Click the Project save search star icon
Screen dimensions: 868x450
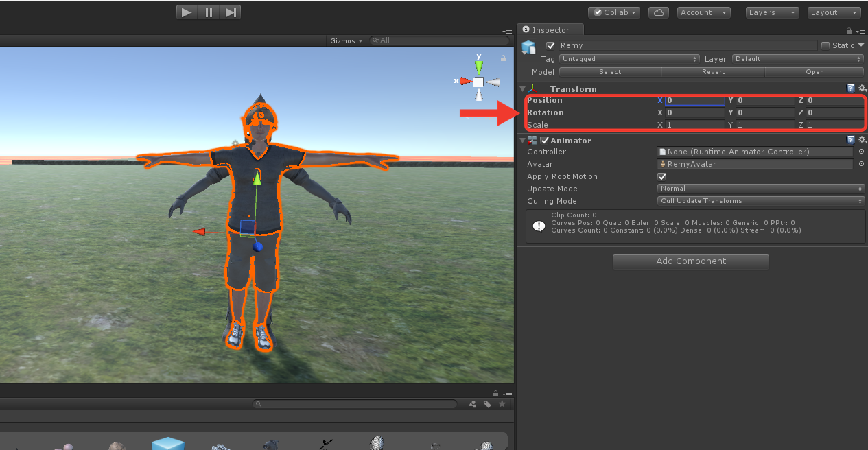[502, 404]
